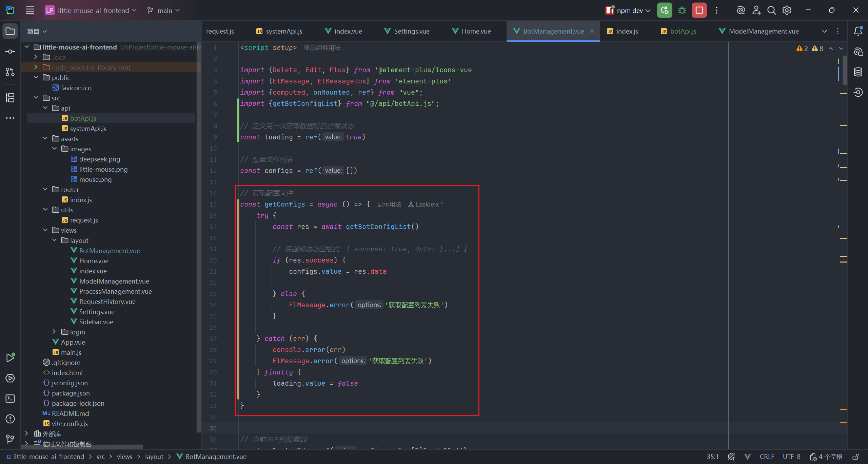
Task: Expand the node_modules folder
Action: (36, 67)
